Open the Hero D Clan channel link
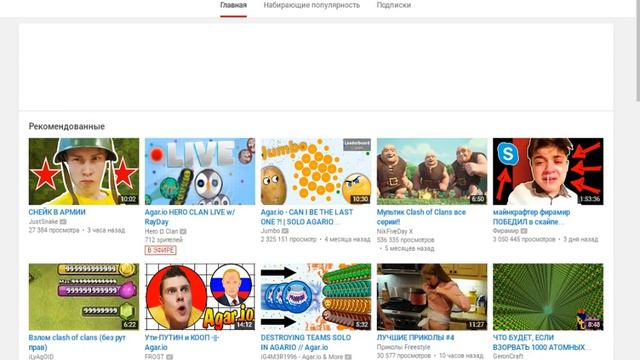The height and width of the screenshot is (360, 640). pos(161,231)
